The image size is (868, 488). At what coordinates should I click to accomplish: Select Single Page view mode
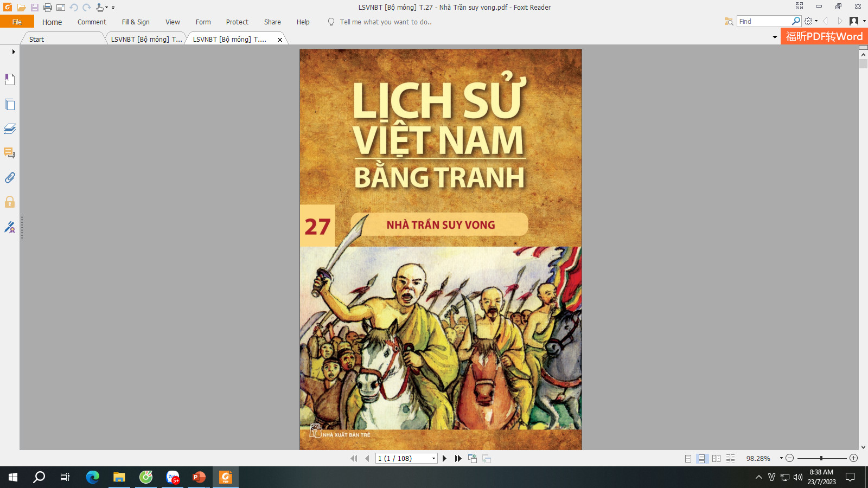(688, 459)
